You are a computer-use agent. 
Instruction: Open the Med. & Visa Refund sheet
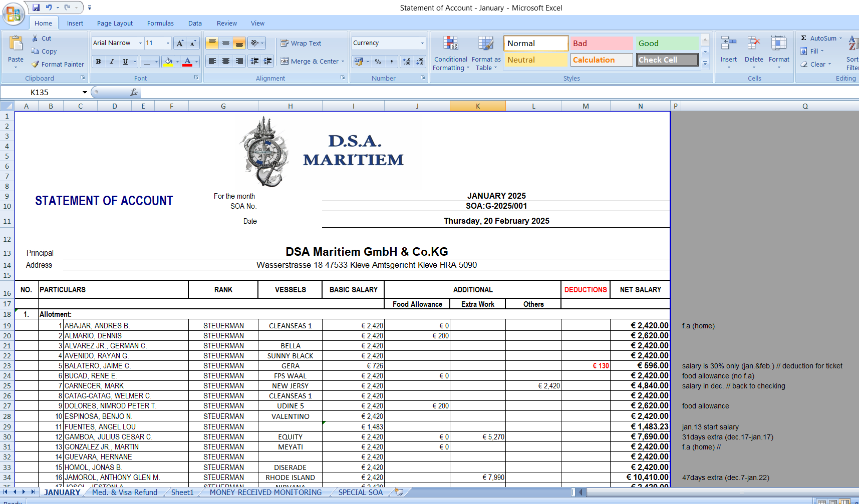coord(125,492)
